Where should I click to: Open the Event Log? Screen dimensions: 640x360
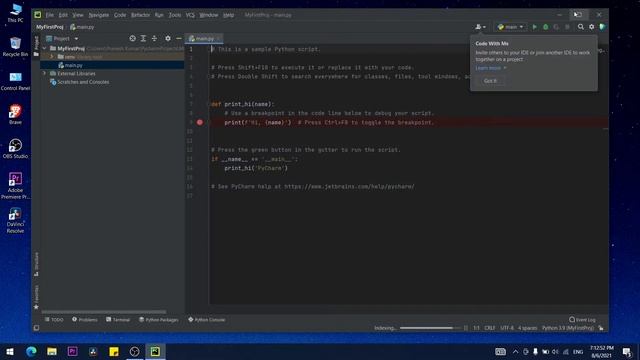coord(582,320)
